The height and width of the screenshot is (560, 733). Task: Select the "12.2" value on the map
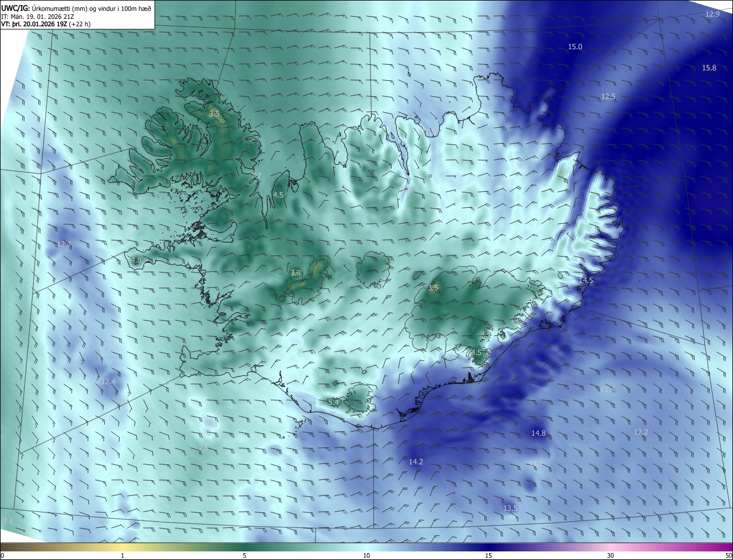[641, 432]
